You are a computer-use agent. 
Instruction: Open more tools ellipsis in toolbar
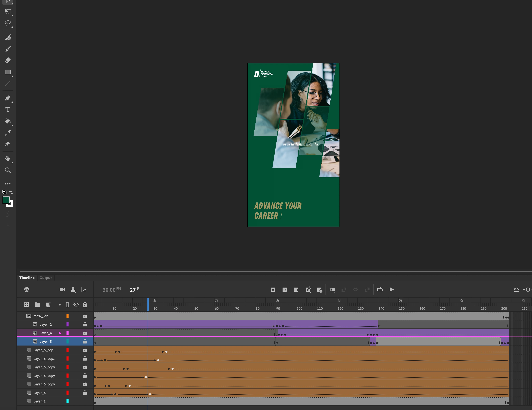pos(8,184)
